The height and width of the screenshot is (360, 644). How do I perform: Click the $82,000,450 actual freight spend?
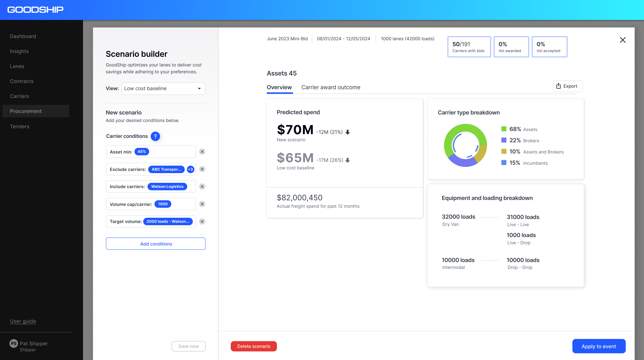[x=300, y=198]
